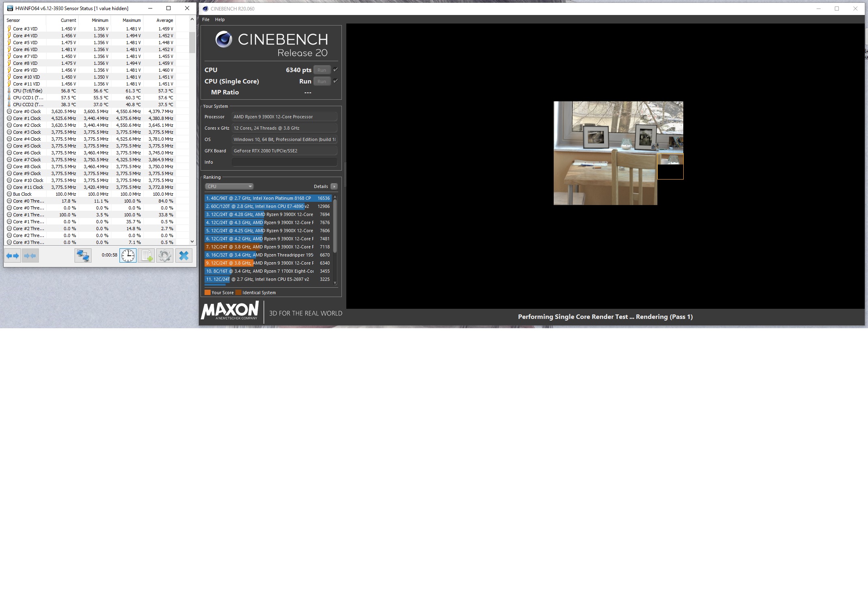Image resolution: width=868 pixels, height=590 pixels.
Task: Open HWiNFO remote network monitoring icon
Action: click(83, 256)
